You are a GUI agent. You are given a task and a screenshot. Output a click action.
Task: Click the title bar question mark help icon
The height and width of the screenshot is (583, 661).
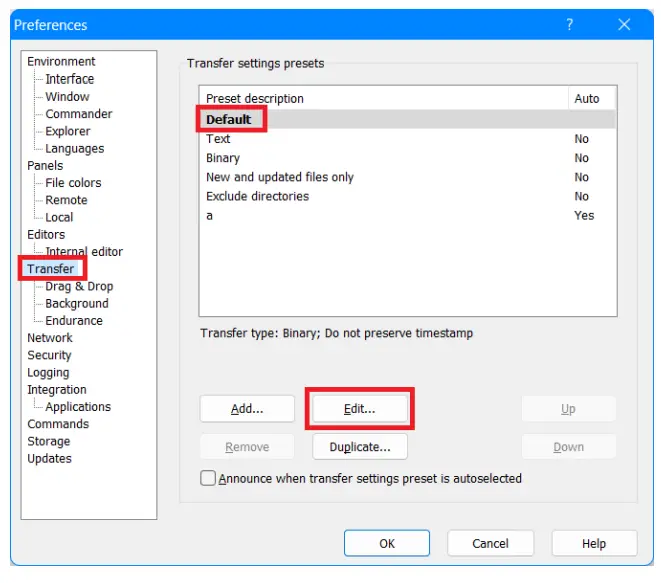coord(569,24)
